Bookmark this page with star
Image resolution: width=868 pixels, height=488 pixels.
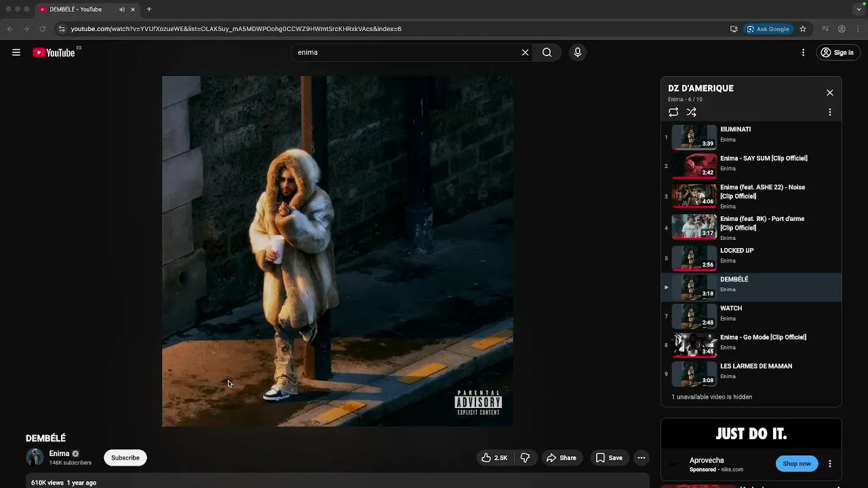tap(803, 29)
